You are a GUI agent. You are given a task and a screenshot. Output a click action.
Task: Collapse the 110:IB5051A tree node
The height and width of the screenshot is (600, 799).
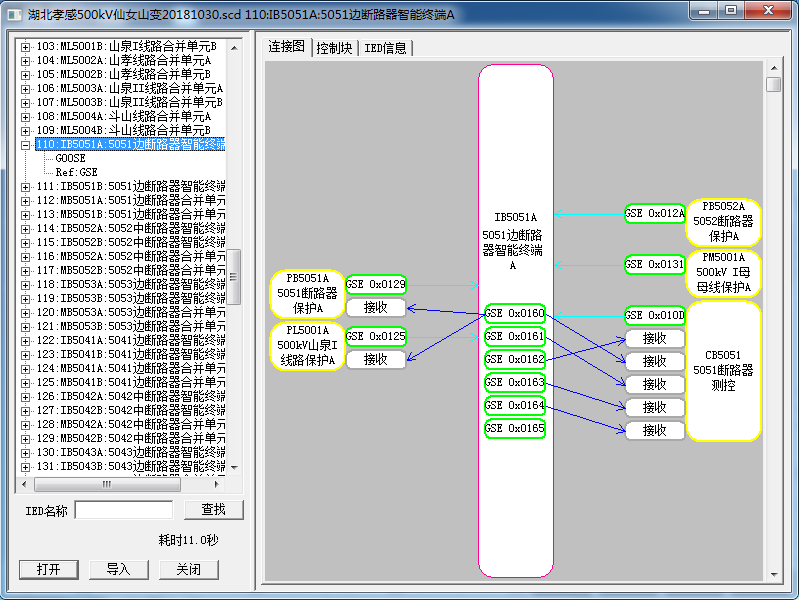coord(26,145)
